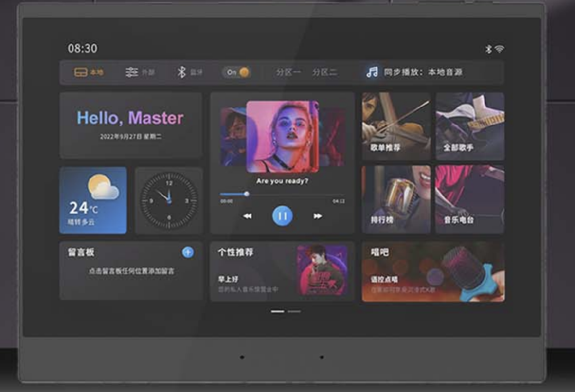Open the 音乐电台 music radio tile
Screen dimensions: 575x392
click(x=469, y=198)
